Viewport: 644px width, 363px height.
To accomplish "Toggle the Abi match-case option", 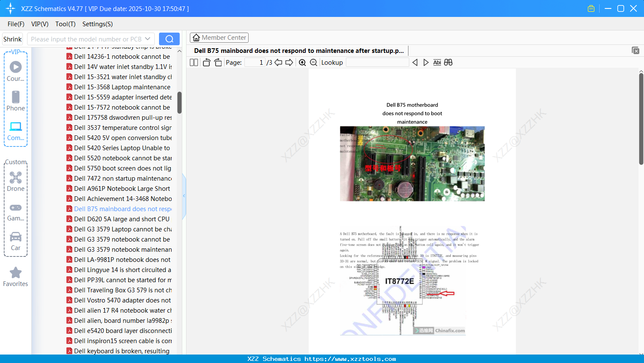I will pyautogui.click(x=437, y=63).
